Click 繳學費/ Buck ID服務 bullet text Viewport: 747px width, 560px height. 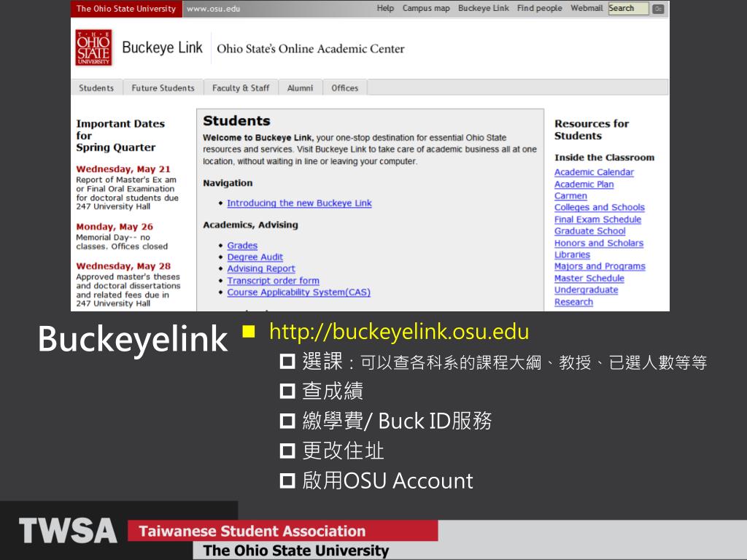click(x=397, y=421)
